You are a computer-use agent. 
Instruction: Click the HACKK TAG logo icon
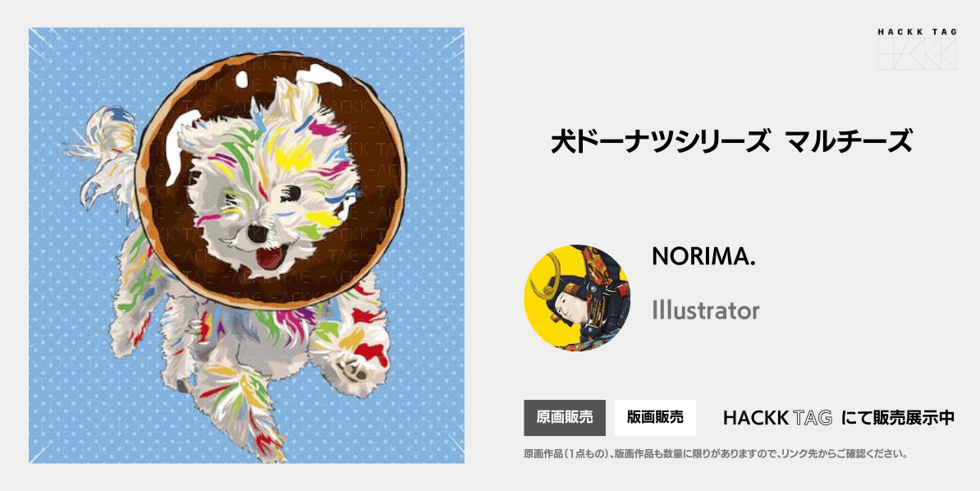pyautogui.click(x=917, y=54)
